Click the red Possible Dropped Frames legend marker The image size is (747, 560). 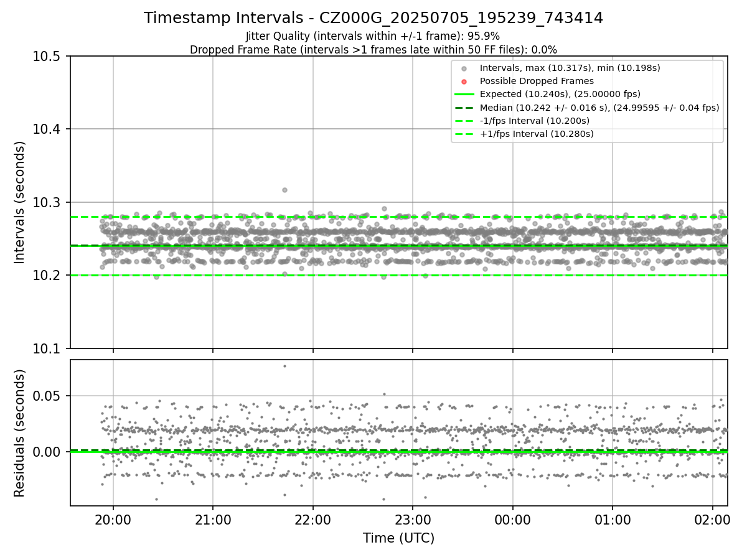pos(464,82)
